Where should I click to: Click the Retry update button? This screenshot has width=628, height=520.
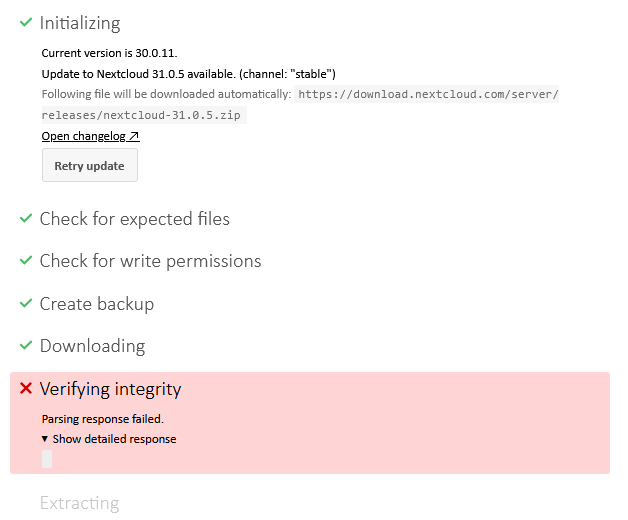pos(90,165)
